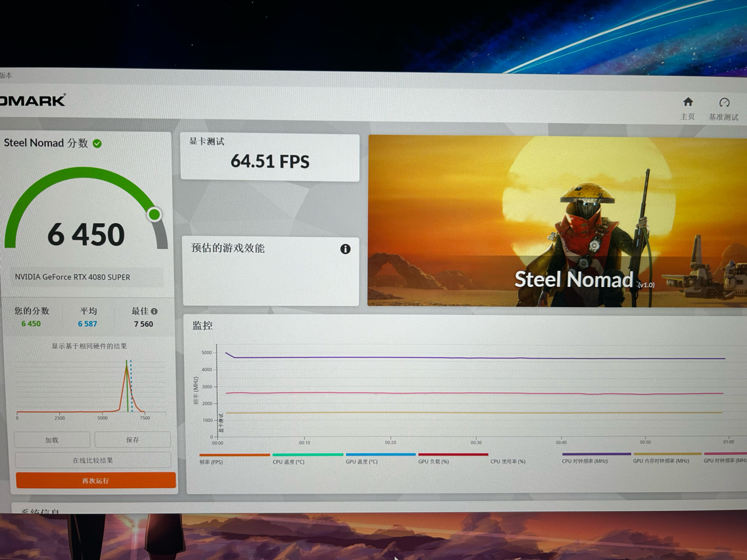
Task: Click the 3DMARK logo in the header
Action: (x=32, y=100)
